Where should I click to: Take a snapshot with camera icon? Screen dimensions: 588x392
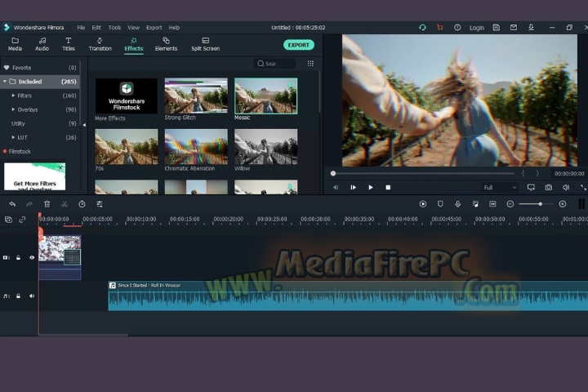click(x=549, y=187)
